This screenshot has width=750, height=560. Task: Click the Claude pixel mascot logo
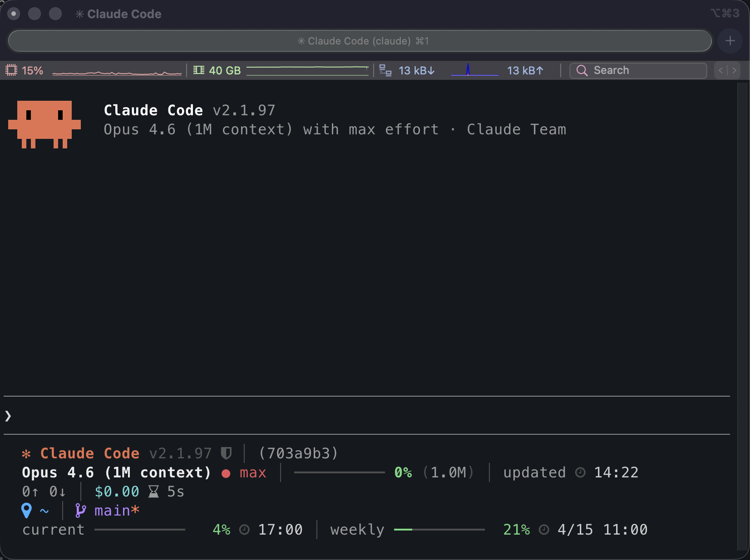(x=44, y=124)
